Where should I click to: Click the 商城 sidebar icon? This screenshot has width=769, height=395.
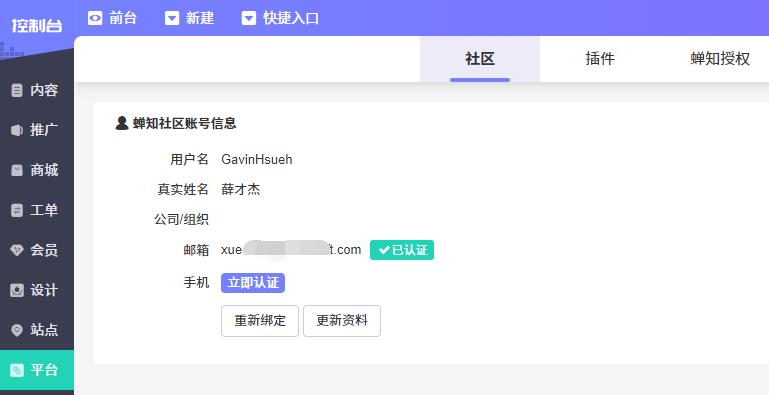[x=17, y=170]
